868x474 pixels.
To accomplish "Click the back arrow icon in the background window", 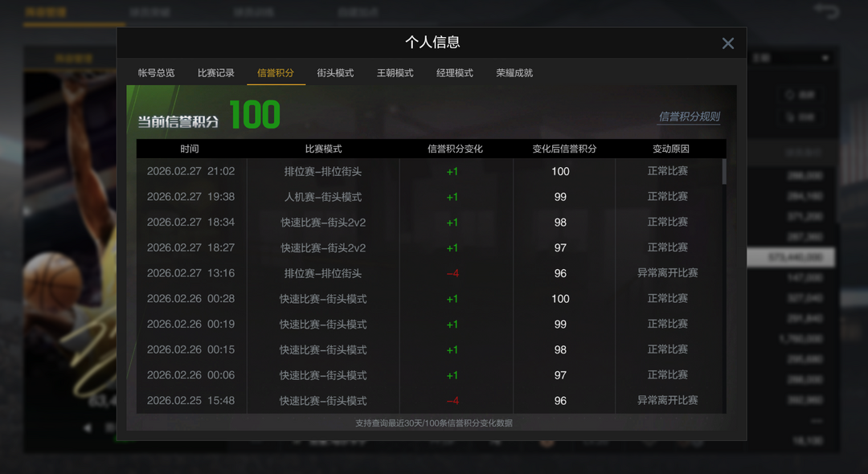I will pyautogui.click(x=826, y=11).
